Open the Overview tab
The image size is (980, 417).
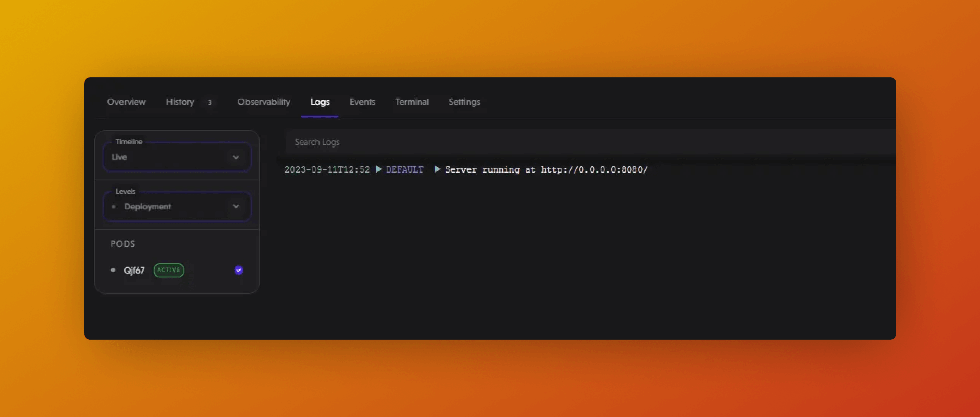coord(126,102)
